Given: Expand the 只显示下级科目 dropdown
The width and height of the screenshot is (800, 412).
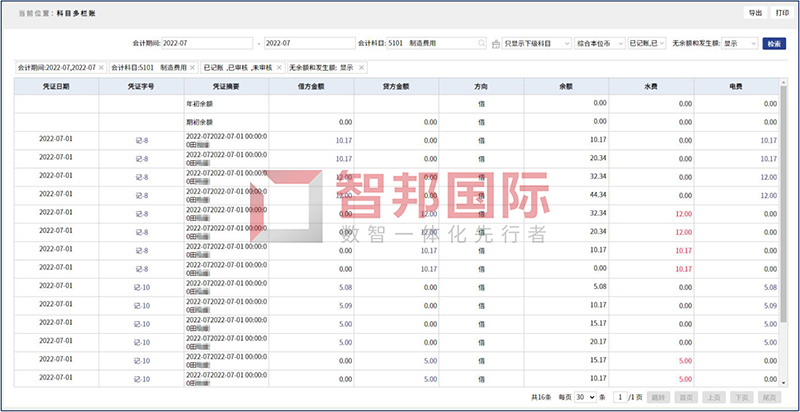Looking at the screenshot, I should coord(538,45).
